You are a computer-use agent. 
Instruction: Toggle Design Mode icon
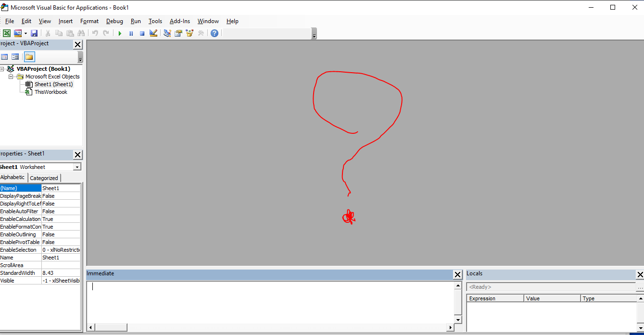153,33
